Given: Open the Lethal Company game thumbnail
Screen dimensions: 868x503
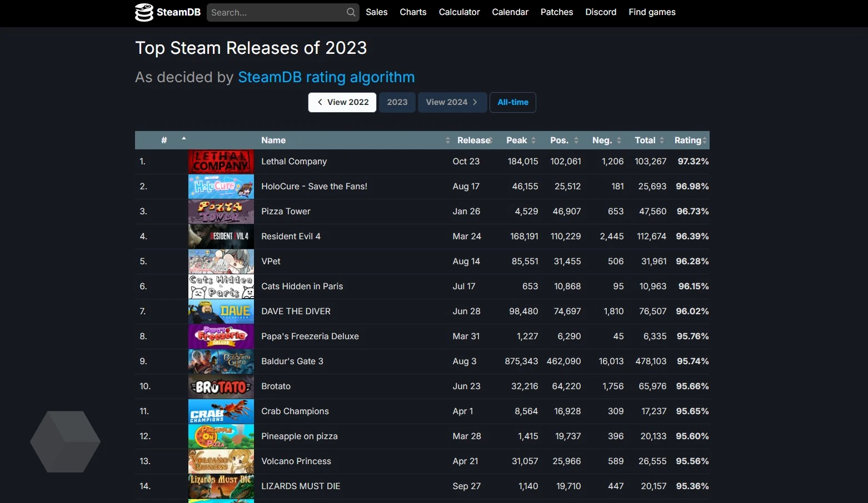Looking at the screenshot, I should point(221,162).
